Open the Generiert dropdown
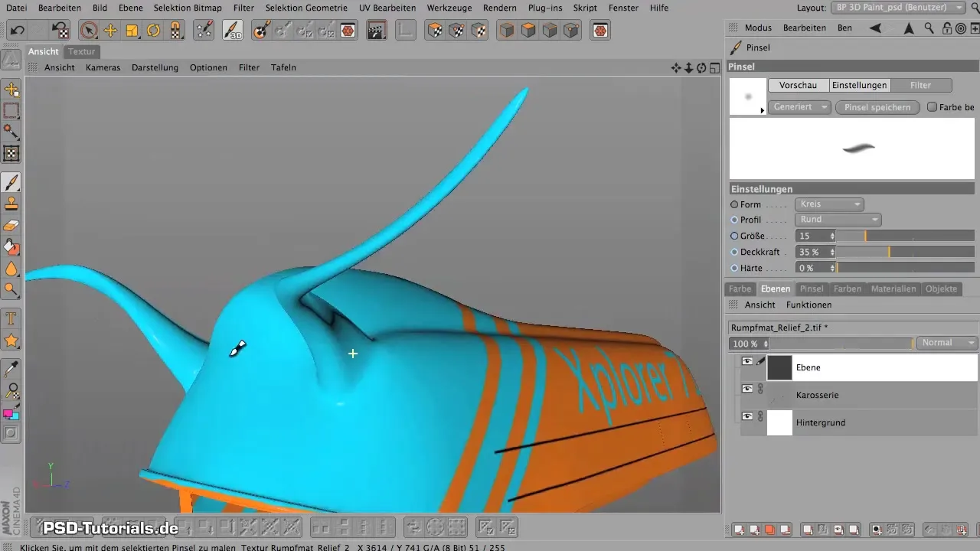Screen dimensions: 980x551 (x=799, y=107)
